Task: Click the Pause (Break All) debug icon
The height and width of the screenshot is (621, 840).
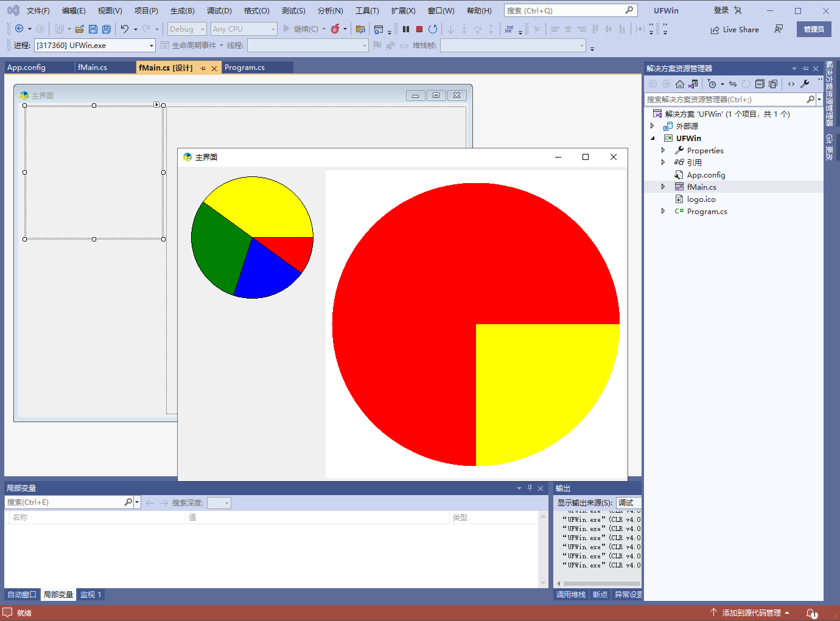Action: click(x=406, y=29)
